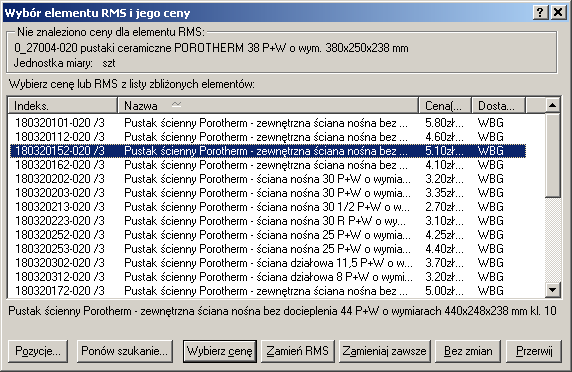This screenshot has width=572, height=372.
Task: Choose Zamieniaj zawsze button
Action: pyautogui.click(x=384, y=351)
